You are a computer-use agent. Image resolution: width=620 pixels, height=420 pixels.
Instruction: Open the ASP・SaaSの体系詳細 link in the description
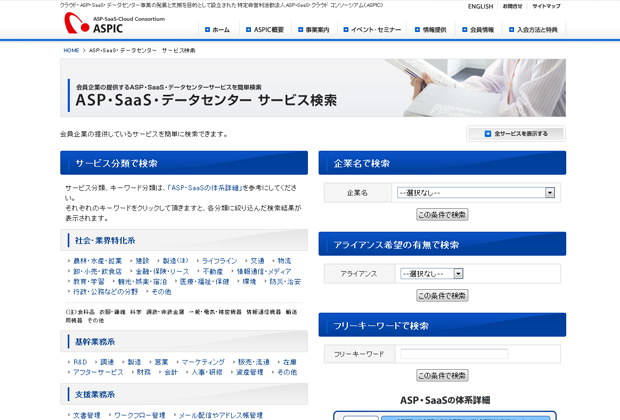(x=205, y=188)
